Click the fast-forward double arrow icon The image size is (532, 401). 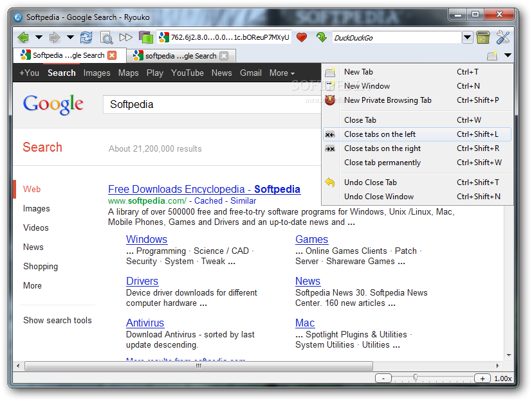pyautogui.click(x=125, y=37)
